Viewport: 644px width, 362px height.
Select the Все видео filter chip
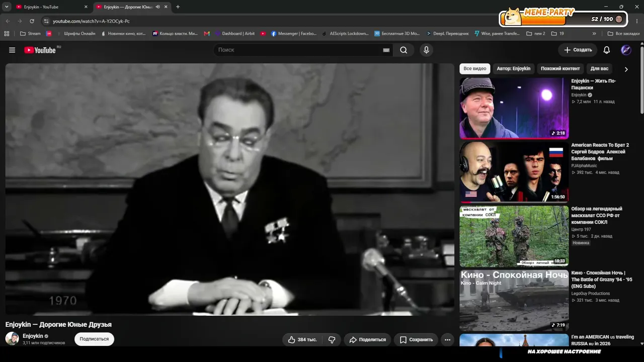pos(475,69)
